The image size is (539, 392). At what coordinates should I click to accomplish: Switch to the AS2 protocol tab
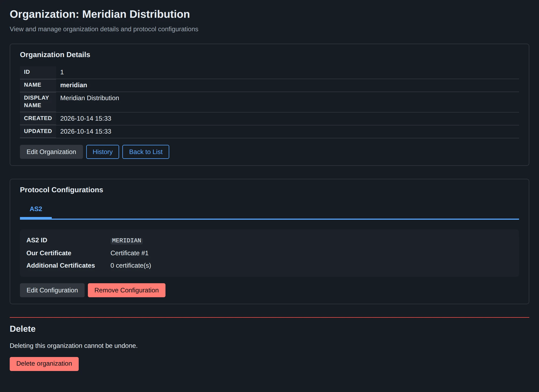tap(36, 209)
